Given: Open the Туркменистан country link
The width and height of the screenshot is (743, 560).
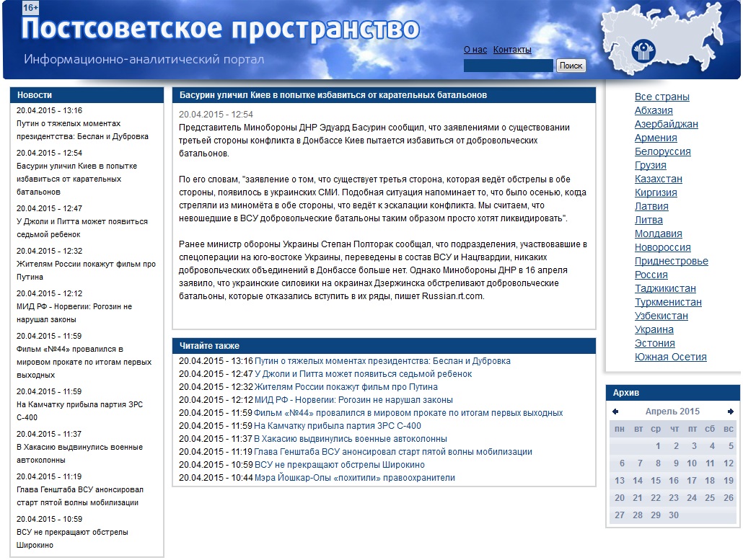Looking at the screenshot, I should click(x=668, y=303).
